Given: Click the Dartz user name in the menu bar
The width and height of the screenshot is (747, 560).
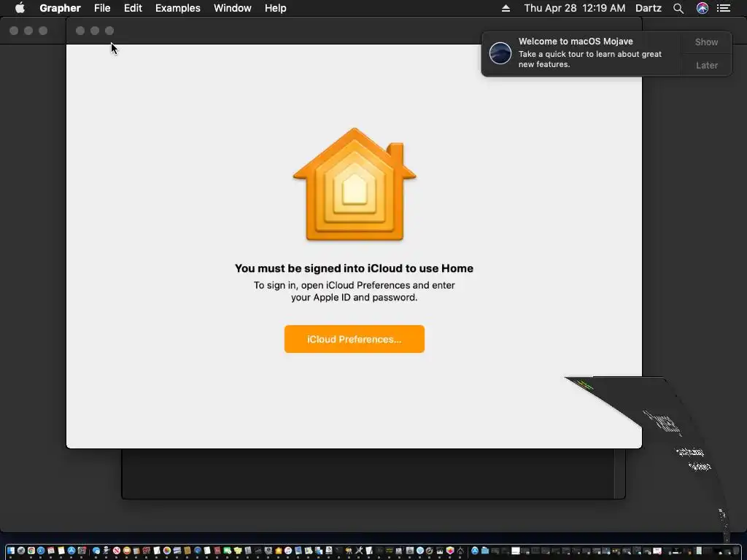Looking at the screenshot, I should 649,8.
